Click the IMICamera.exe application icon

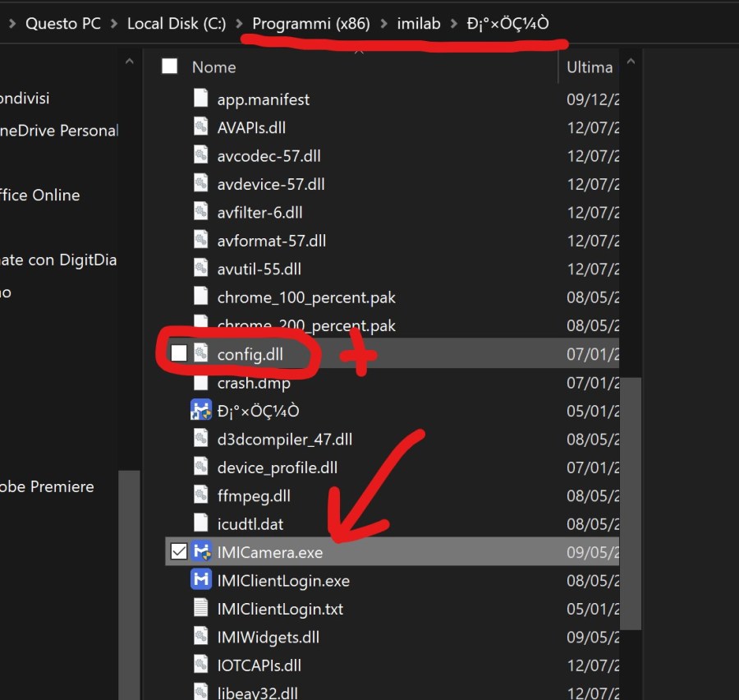pyautogui.click(x=201, y=552)
